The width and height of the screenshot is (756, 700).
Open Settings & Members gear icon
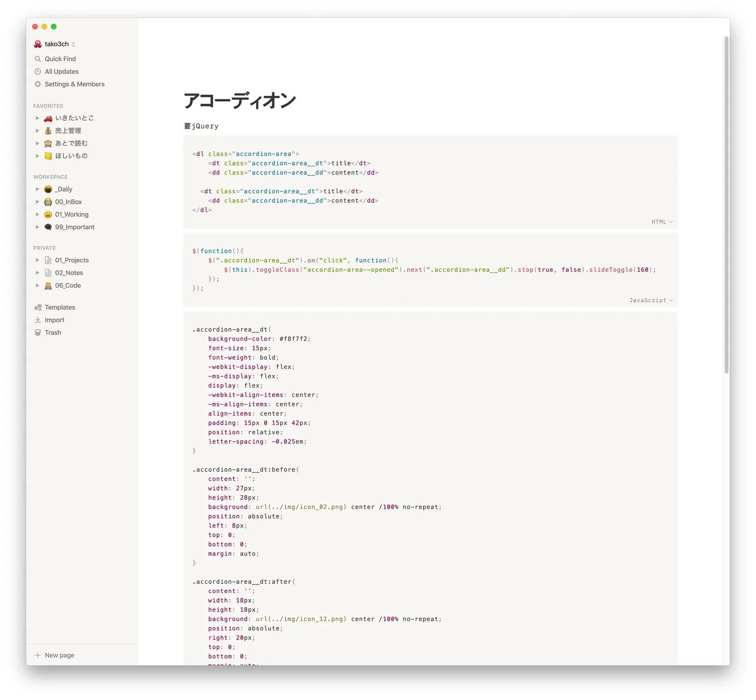pyautogui.click(x=38, y=84)
